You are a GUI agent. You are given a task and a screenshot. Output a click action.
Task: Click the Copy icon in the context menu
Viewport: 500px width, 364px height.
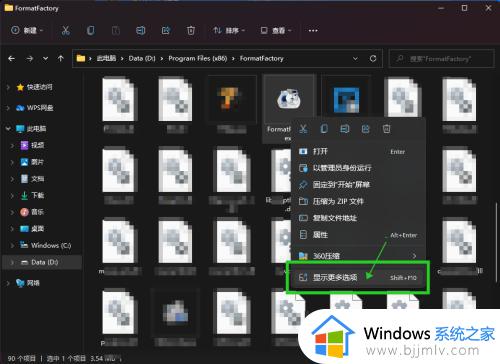point(324,129)
